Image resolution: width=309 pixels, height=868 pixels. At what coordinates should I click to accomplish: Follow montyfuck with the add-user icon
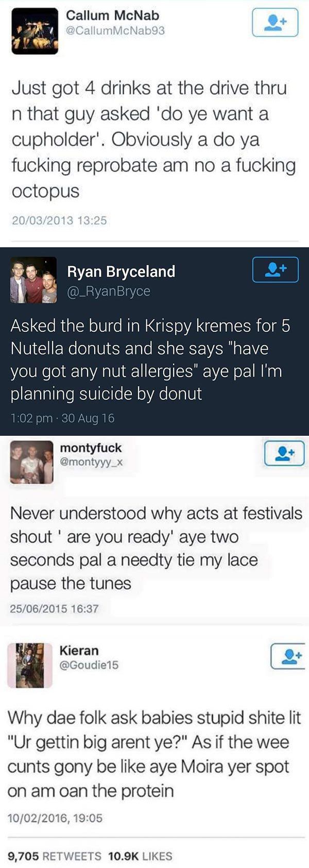point(284,453)
